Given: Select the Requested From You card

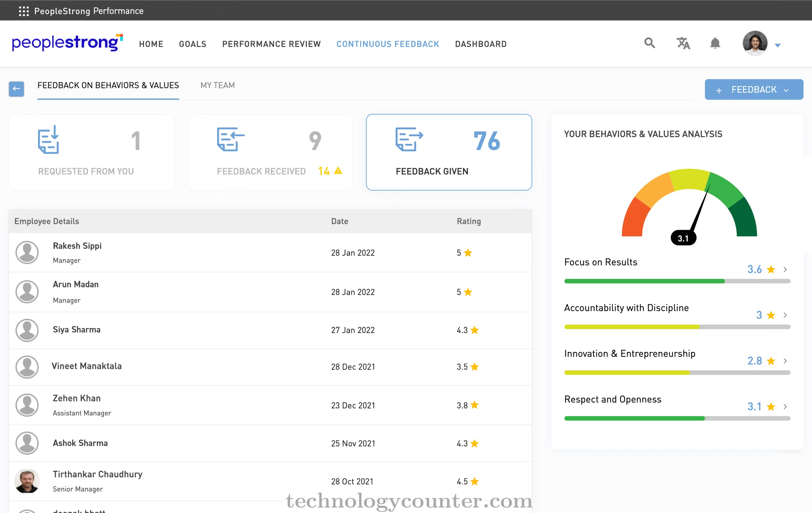Looking at the screenshot, I should [91, 152].
